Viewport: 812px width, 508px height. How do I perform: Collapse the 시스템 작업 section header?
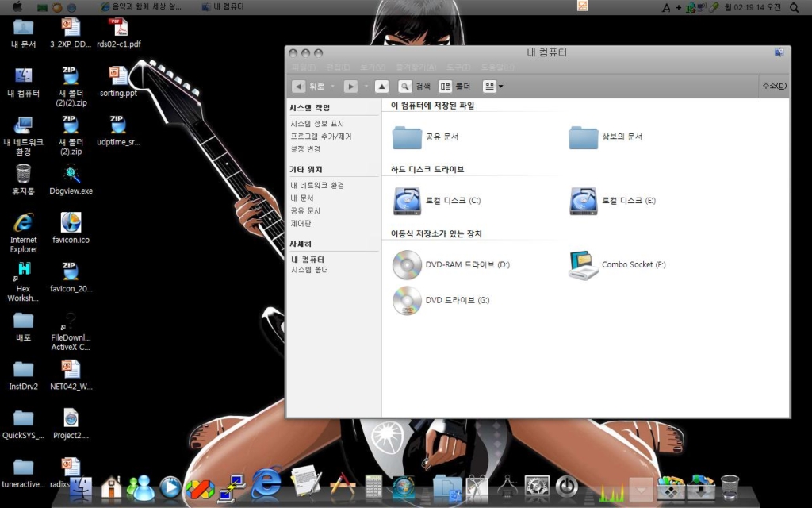pyautogui.click(x=310, y=108)
